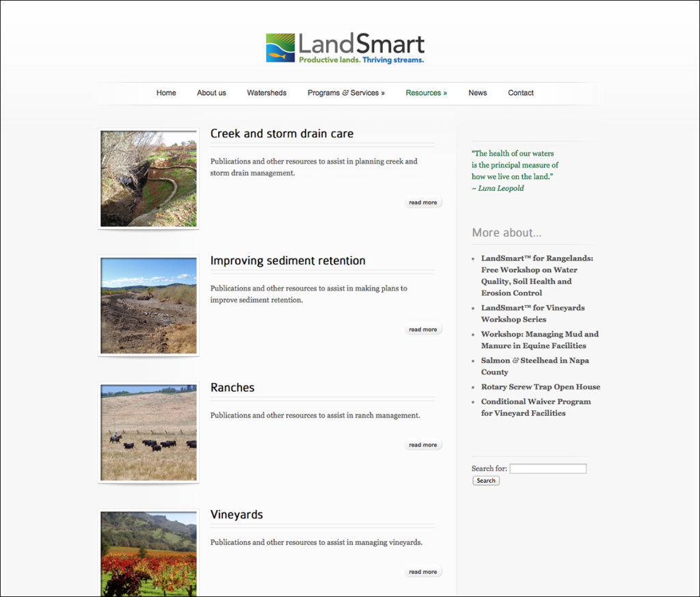
Task: Click the sediment retention description text
Action: click(x=308, y=294)
